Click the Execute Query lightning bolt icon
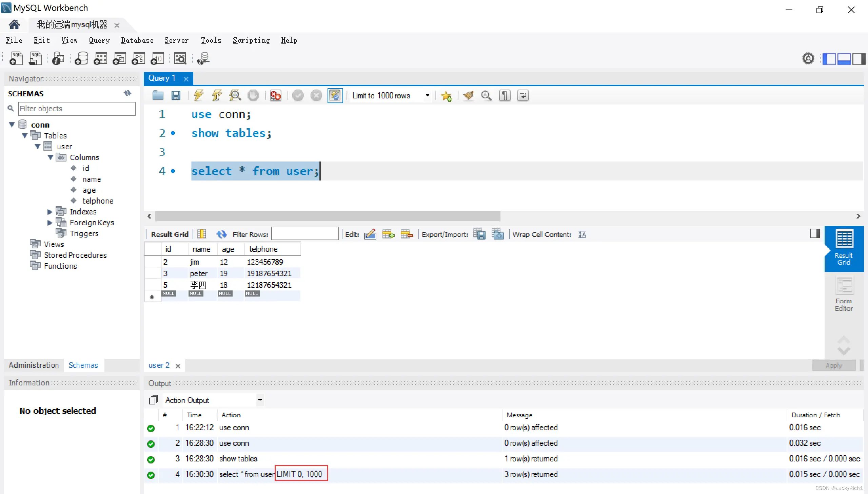The height and width of the screenshot is (494, 868). click(198, 95)
